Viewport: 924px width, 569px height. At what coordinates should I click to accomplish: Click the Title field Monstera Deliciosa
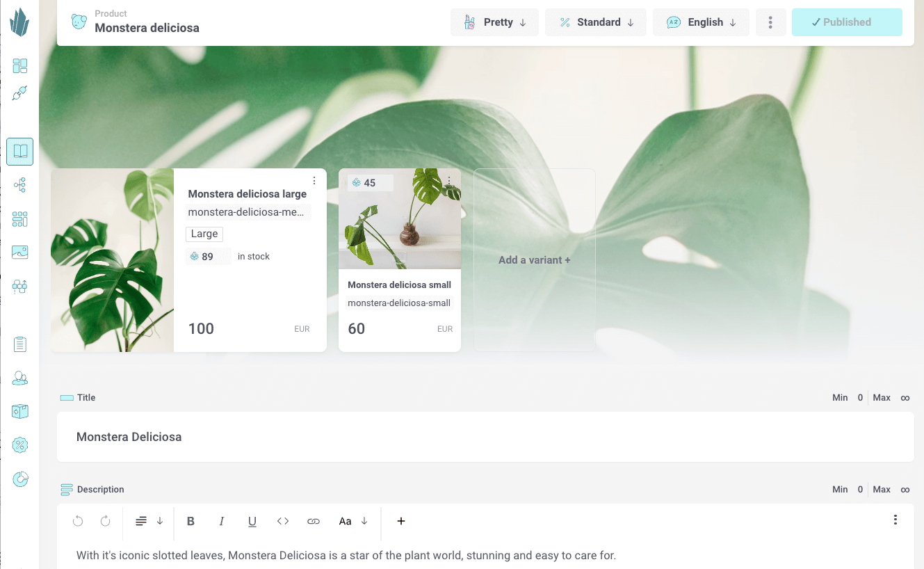485,437
